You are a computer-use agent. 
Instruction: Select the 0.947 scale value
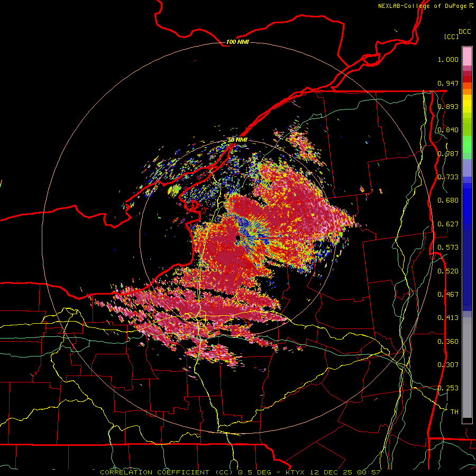(448, 83)
